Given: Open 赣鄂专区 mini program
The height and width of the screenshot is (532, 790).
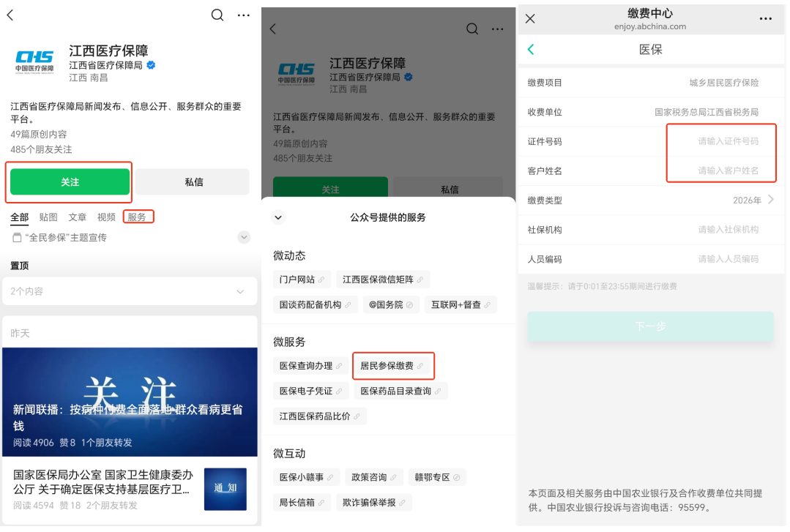Looking at the screenshot, I should [437, 476].
